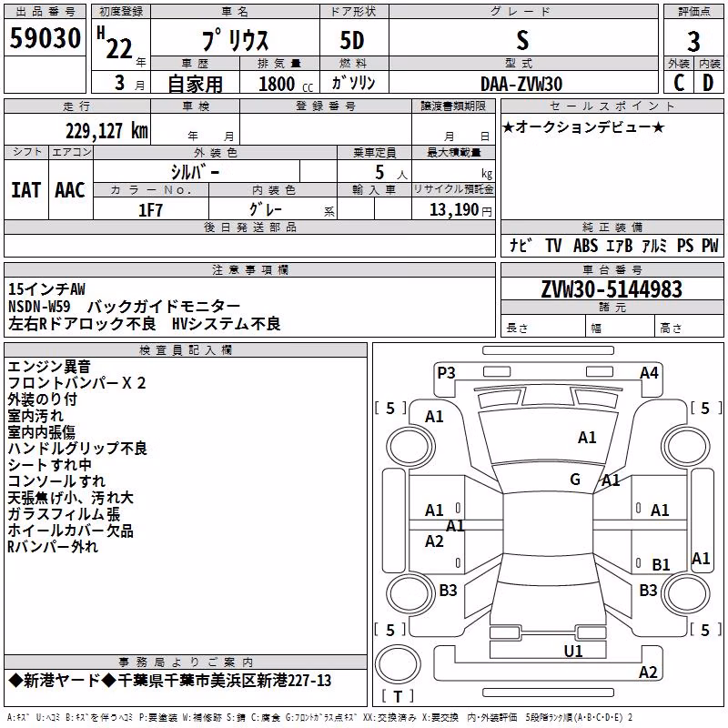The height and width of the screenshot is (728, 728).
Task: Click the model code DAA-ZVW30
Action: coord(521,84)
